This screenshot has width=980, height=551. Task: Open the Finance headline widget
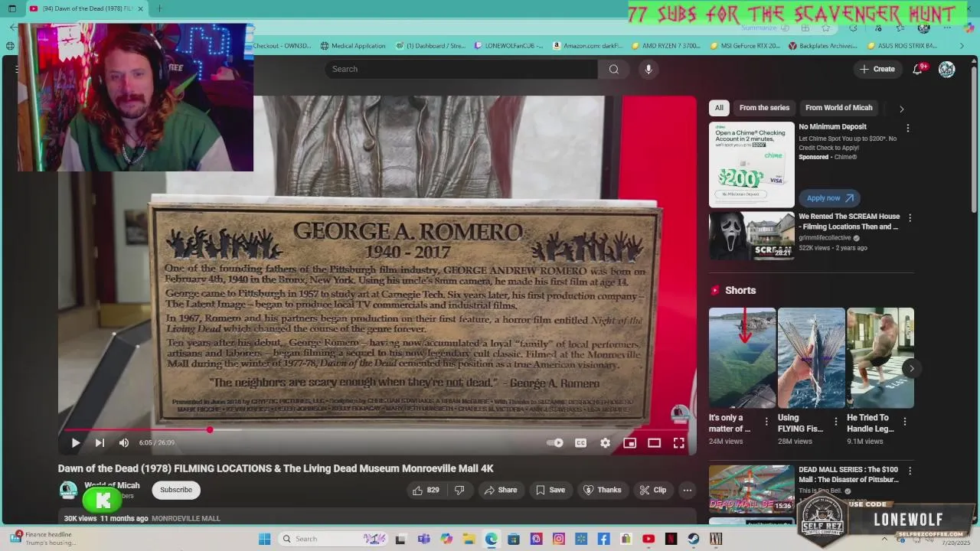[x=43, y=539]
